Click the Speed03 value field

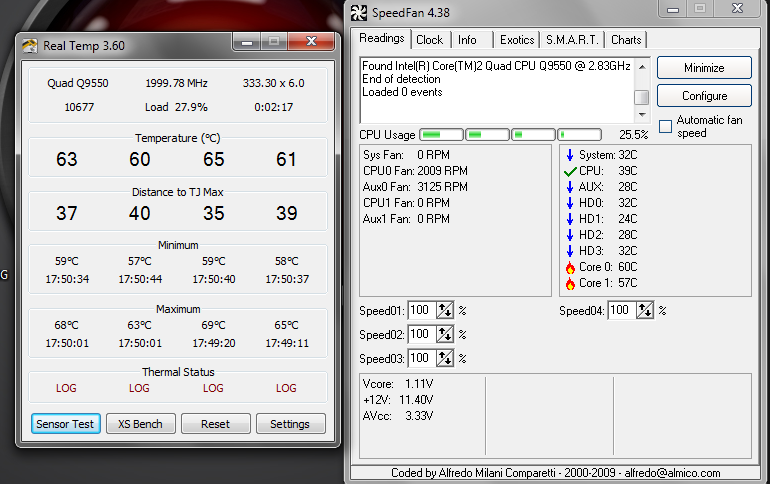[422, 358]
